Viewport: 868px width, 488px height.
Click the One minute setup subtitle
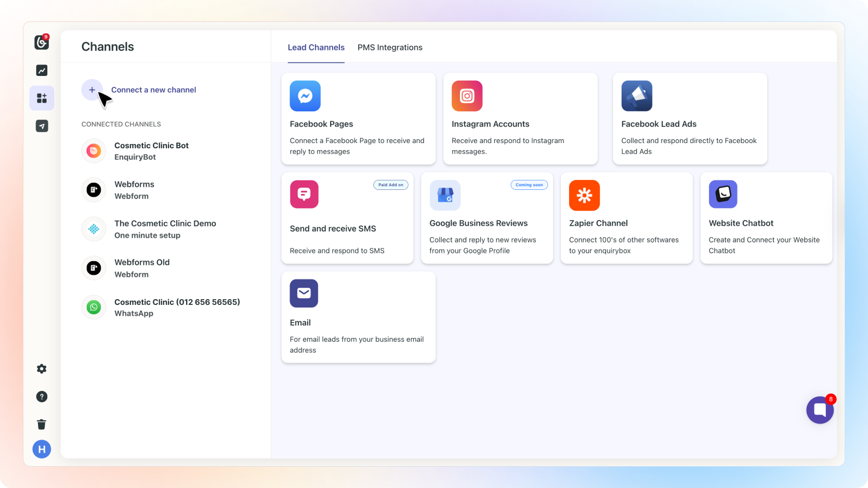147,235
